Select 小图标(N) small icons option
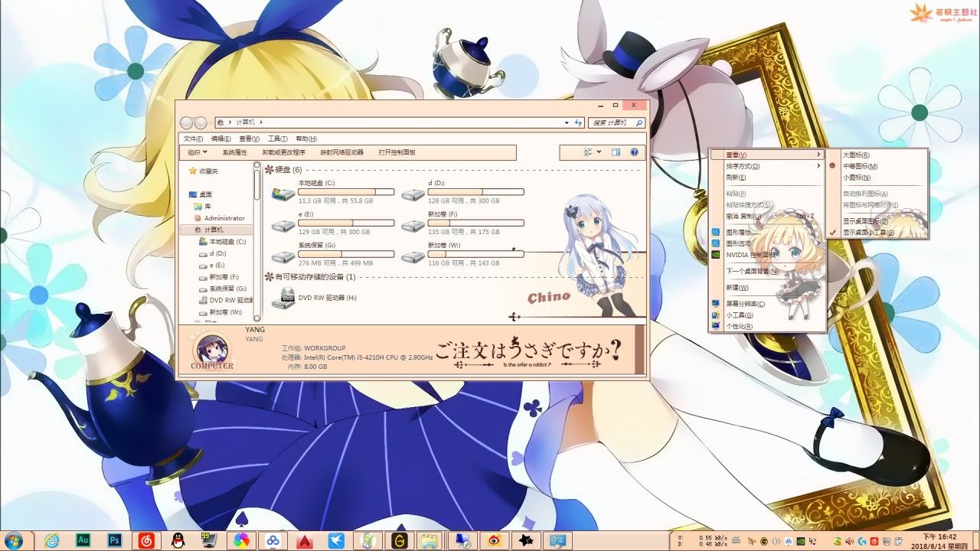The image size is (980, 551). [x=855, y=178]
